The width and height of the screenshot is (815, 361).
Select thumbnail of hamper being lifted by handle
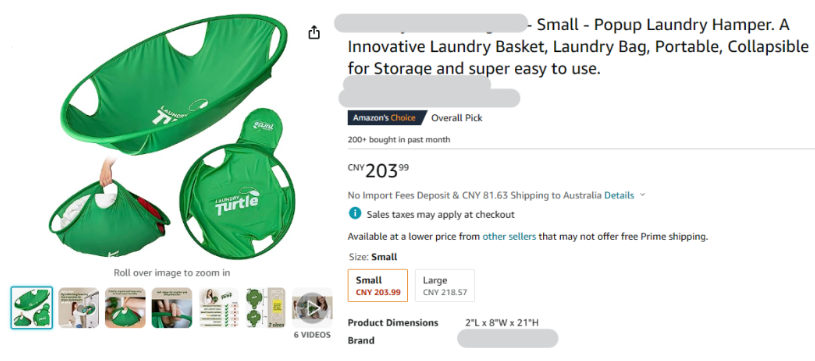[125, 307]
